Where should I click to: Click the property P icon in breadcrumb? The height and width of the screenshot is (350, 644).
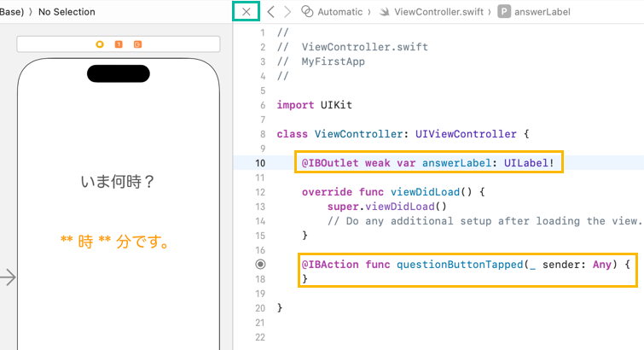click(x=504, y=12)
